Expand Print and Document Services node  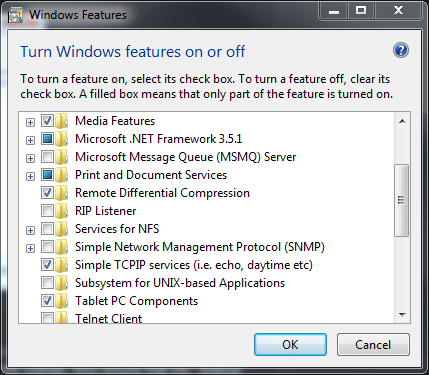tap(30, 176)
